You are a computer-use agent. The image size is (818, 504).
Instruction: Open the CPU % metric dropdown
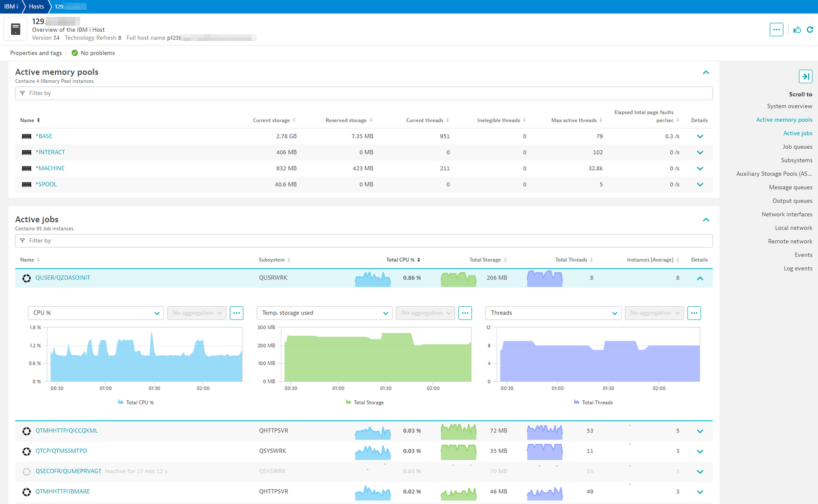pyautogui.click(x=96, y=313)
